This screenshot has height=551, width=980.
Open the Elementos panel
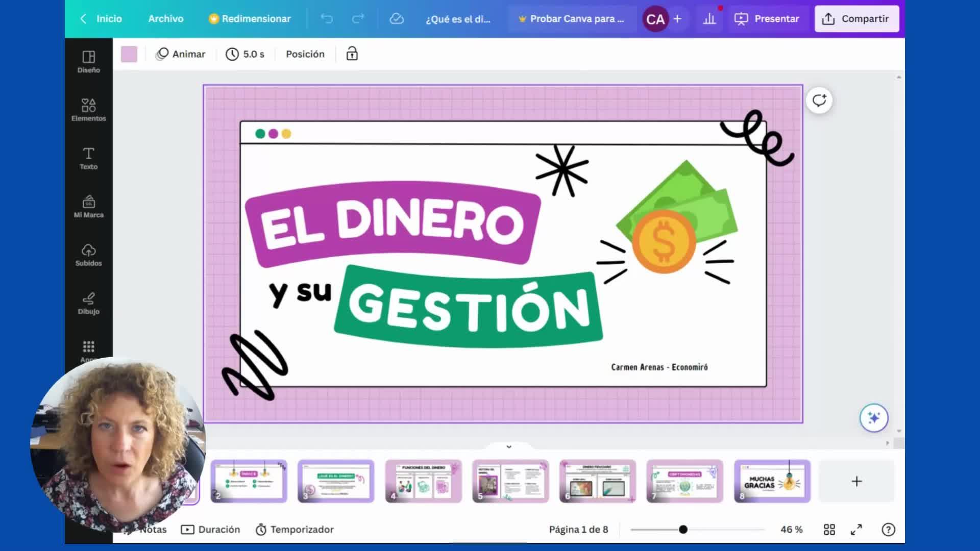[88, 110]
